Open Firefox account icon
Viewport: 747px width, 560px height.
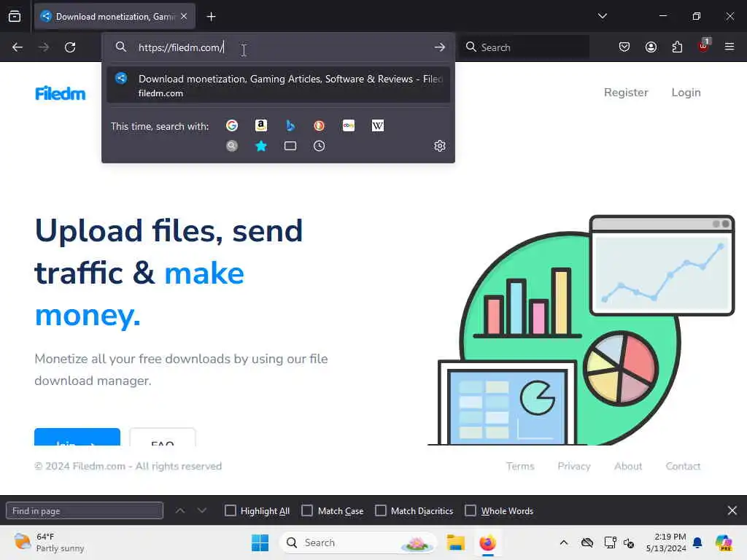click(x=651, y=47)
